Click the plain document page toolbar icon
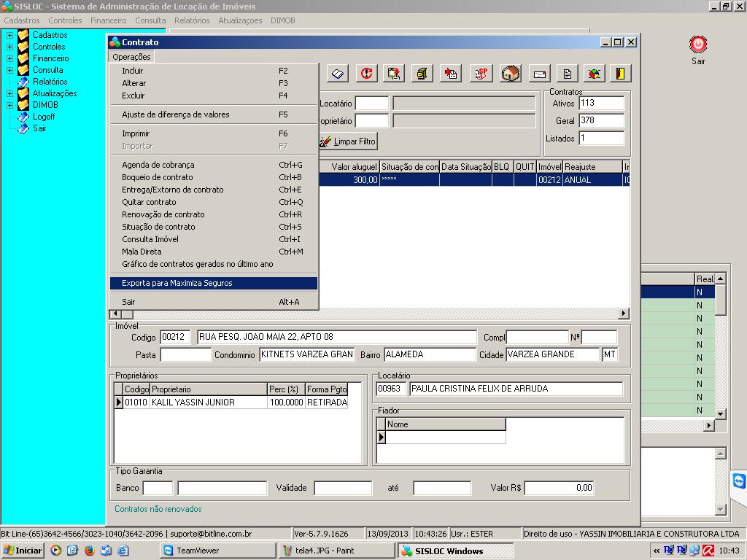The width and height of the screenshot is (747, 560). (x=567, y=74)
